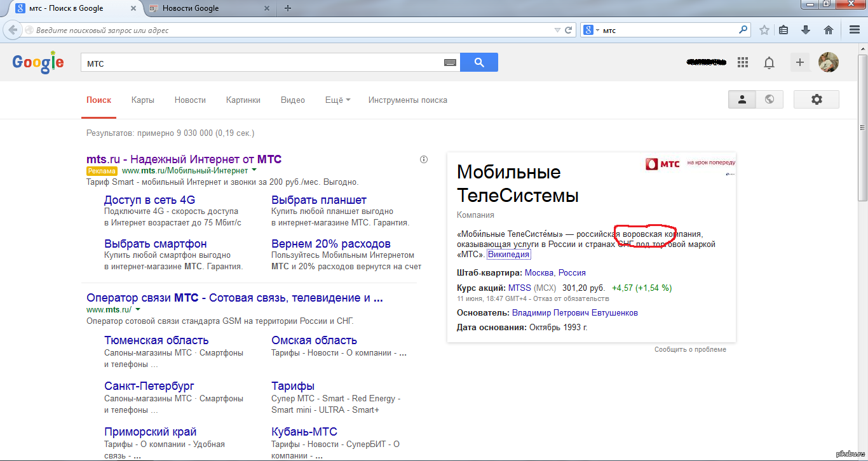Open the on-screen keyboard icon in search field
The image size is (868, 461).
450,63
